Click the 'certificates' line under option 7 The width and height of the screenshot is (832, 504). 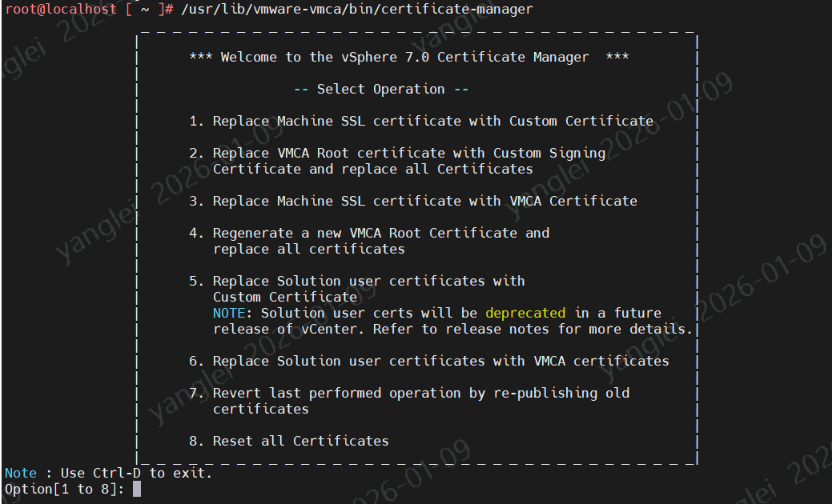point(260,409)
